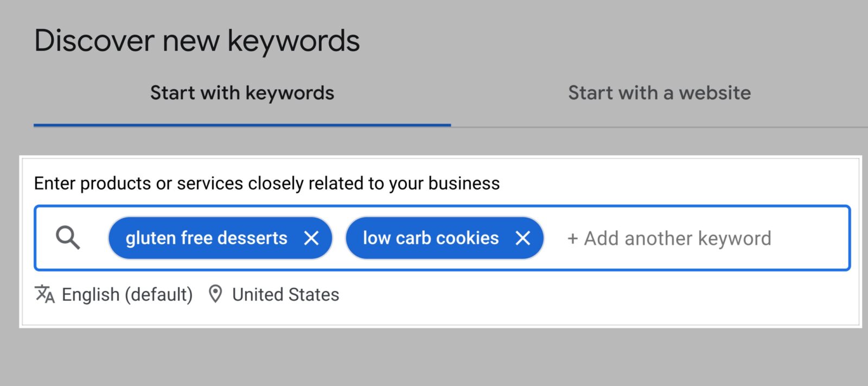This screenshot has width=868, height=386.
Task: Click the plus sign to add keyword
Action: 572,238
